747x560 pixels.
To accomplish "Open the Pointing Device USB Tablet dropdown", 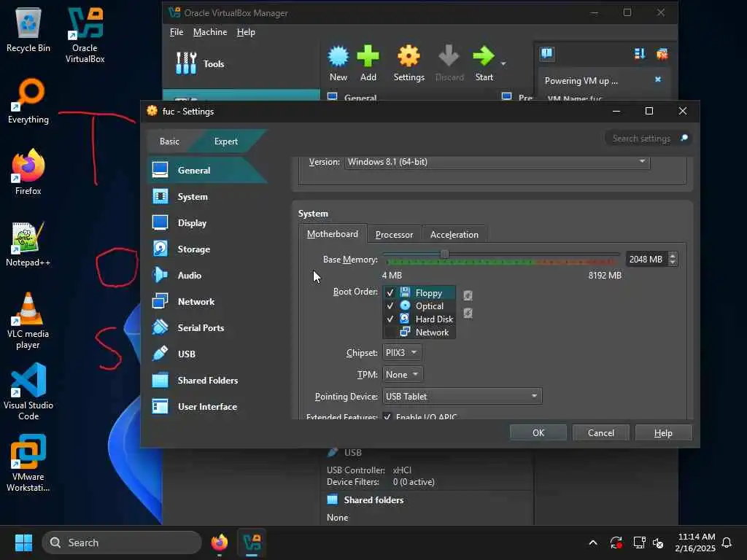I will [x=462, y=396].
